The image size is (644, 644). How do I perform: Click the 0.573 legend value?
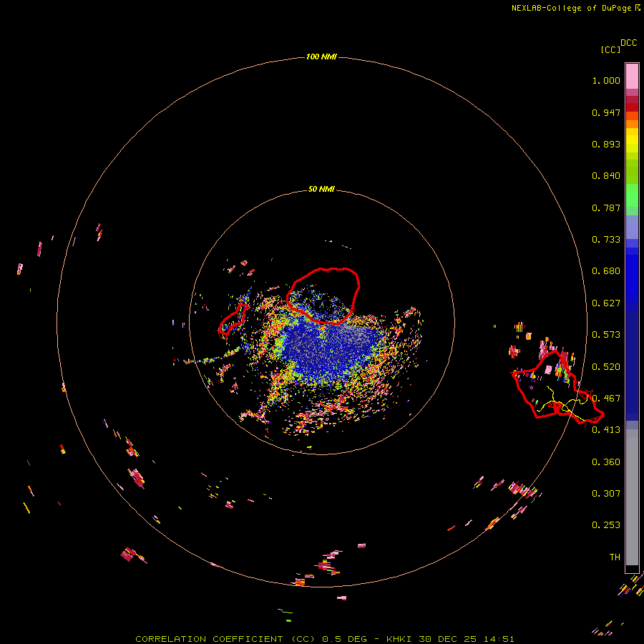pos(606,335)
